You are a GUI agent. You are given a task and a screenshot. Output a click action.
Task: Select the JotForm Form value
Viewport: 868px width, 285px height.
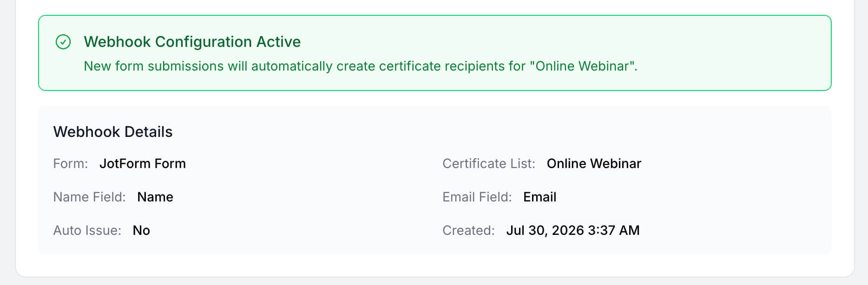(143, 163)
